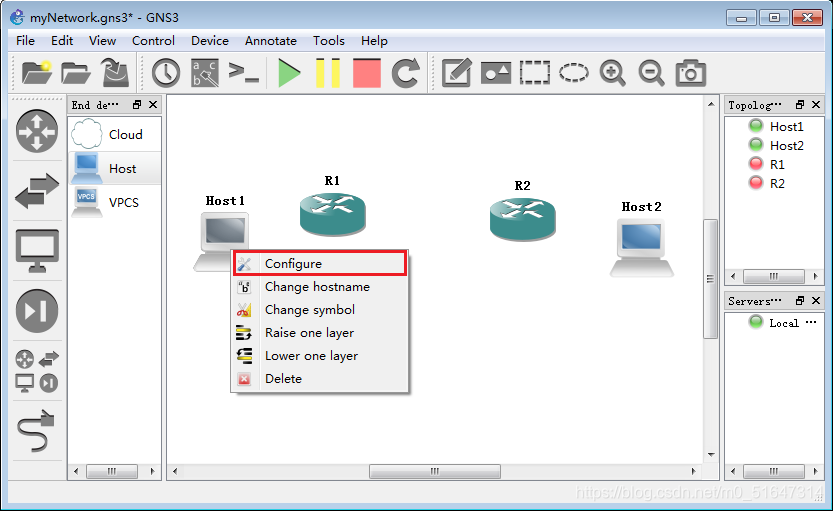Viewport: 833px width, 511px height.
Task: Click End devices scrollbar left arrow
Action: [x=76, y=471]
